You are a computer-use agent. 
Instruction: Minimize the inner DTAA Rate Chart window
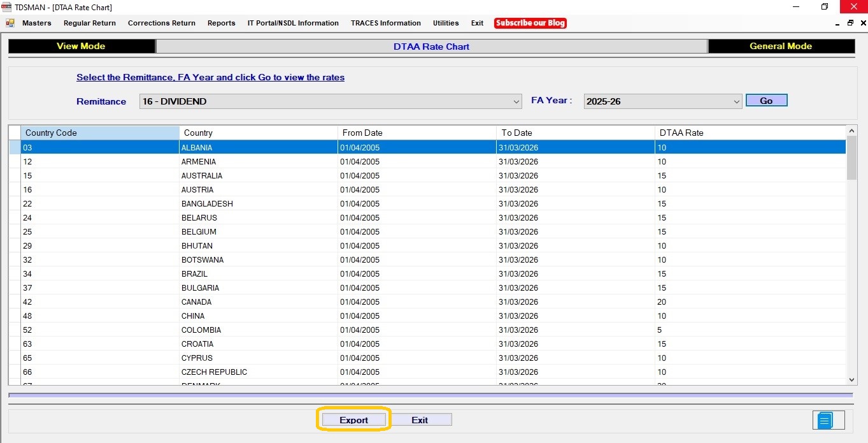(x=837, y=23)
